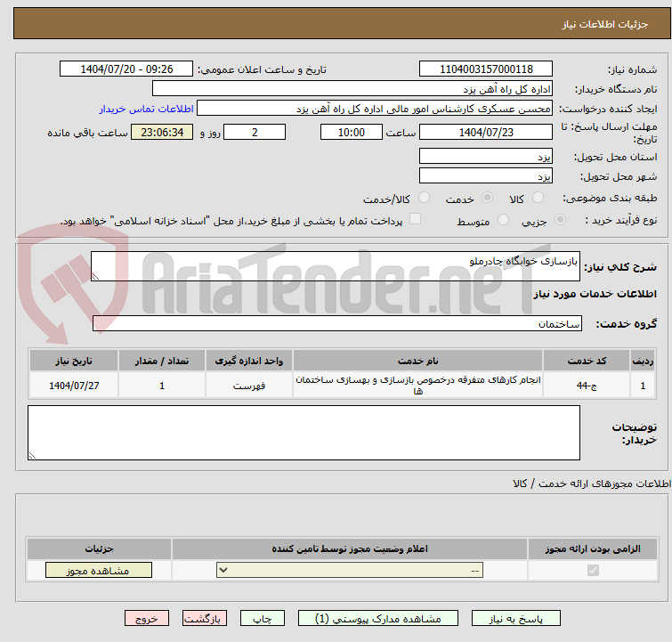Image resolution: width=672 pixels, height=642 pixels.
Task: Click the استان محل تحویل field
Action: [486, 156]
